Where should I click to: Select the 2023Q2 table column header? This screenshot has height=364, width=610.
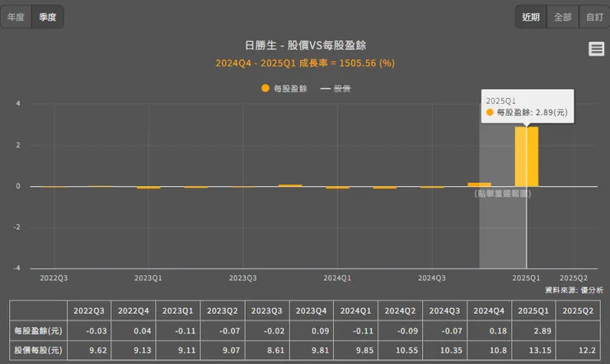coord(222,310)
